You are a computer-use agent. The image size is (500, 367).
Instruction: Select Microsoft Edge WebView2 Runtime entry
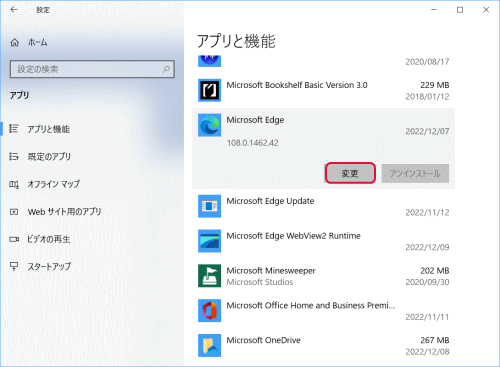[x=323, y=241]
